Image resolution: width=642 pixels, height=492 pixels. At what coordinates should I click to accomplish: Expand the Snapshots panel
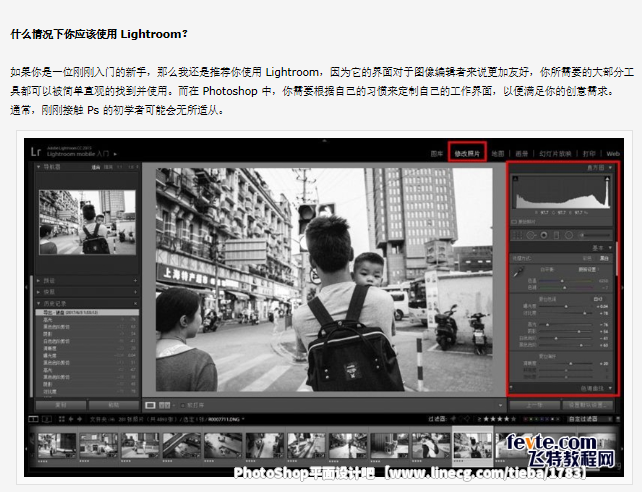point(39,292)
